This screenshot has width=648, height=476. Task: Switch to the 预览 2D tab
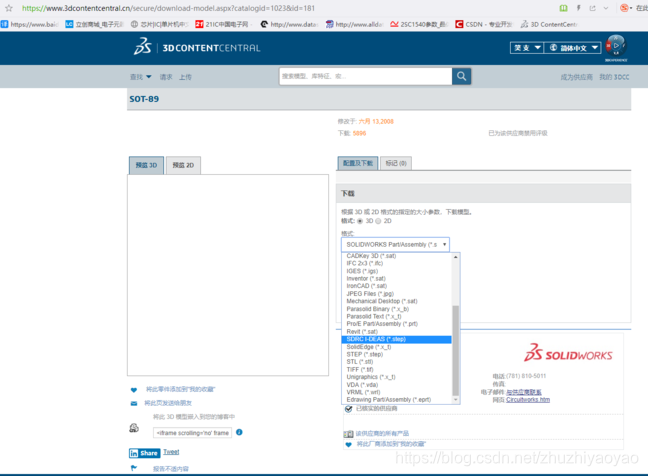[x=183, y=165]
